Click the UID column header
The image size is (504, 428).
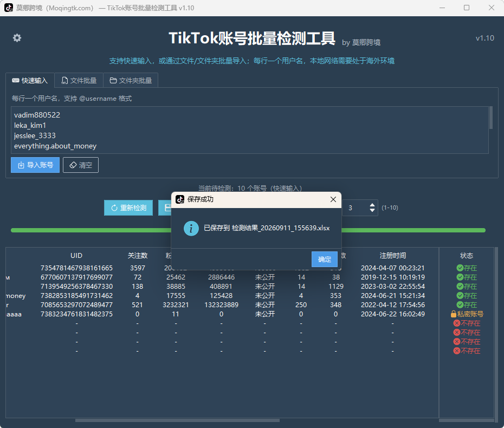click(x=76, y=256)
